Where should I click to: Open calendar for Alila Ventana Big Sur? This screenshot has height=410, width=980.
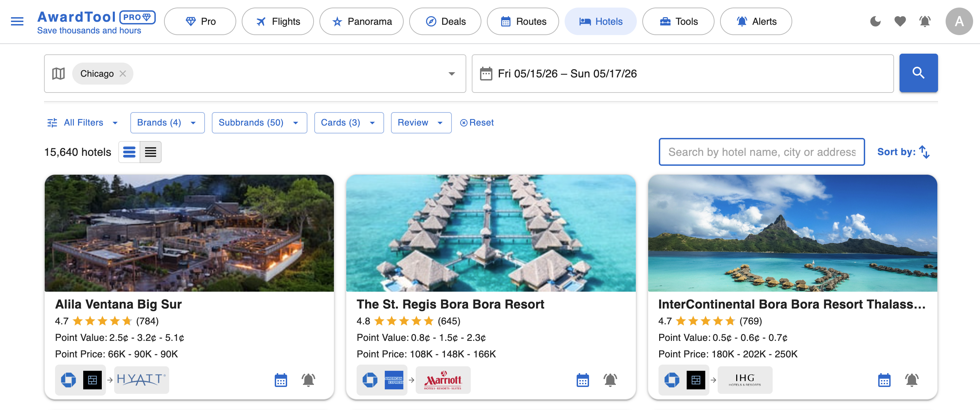pyautogui.click(x=281, y=380)
